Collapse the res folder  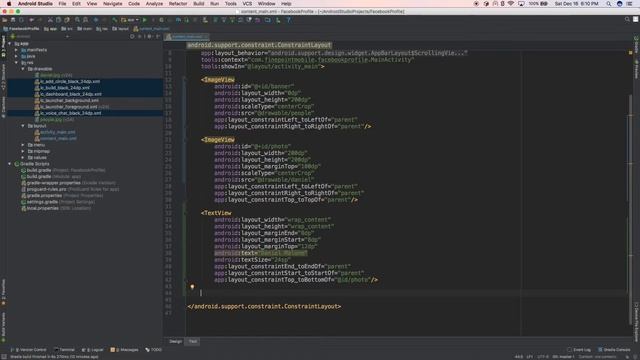pos(16,62)
